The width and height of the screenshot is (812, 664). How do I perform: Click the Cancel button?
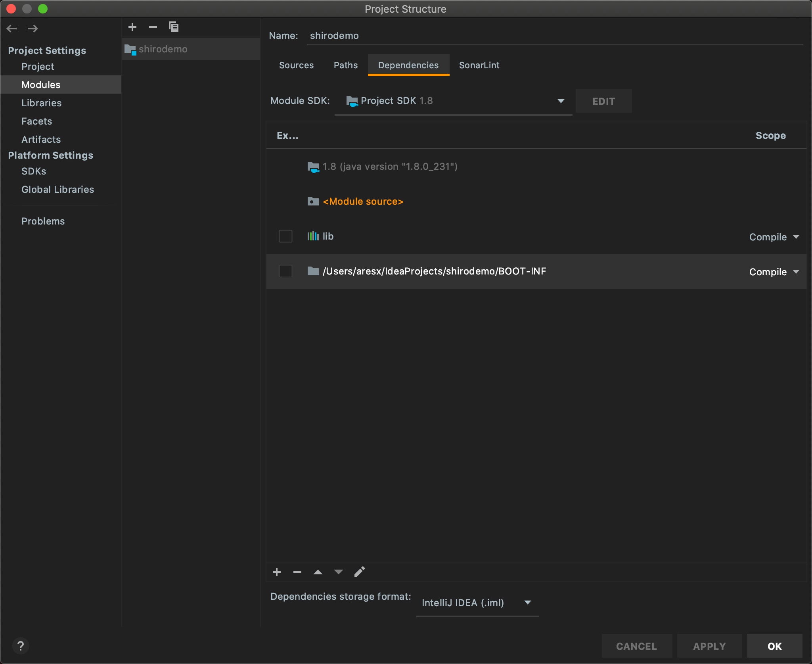636,646
